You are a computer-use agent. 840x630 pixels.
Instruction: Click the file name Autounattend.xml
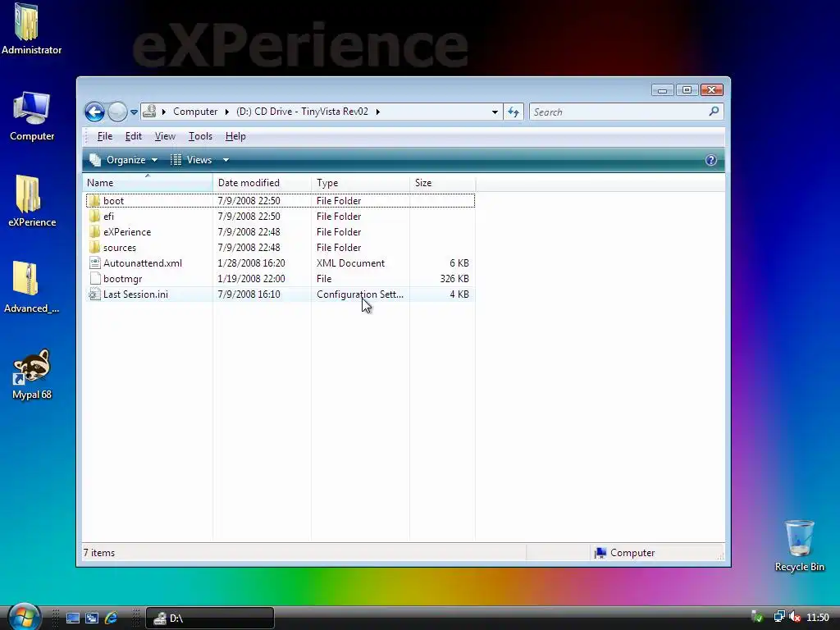143,263
